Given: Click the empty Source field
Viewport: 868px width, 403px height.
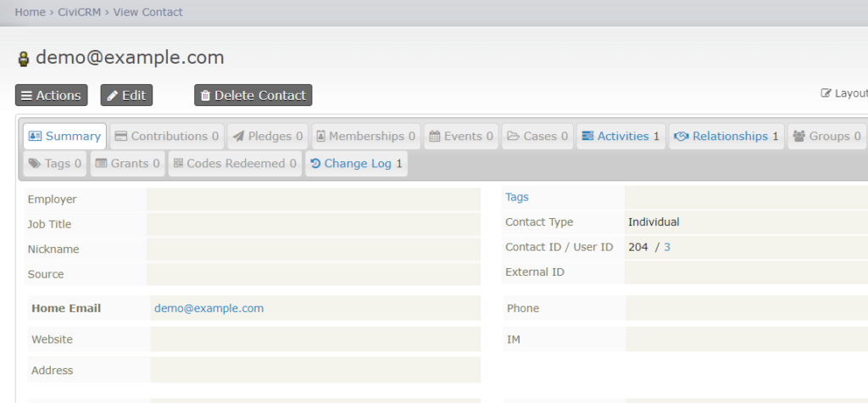Looking at the screenshot, I should [x=314, y=274].
